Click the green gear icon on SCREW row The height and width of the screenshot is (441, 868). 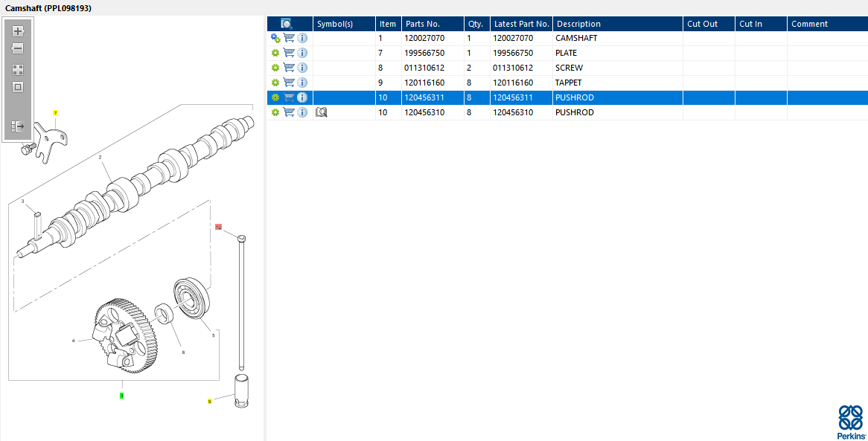(x=275, y=68)
